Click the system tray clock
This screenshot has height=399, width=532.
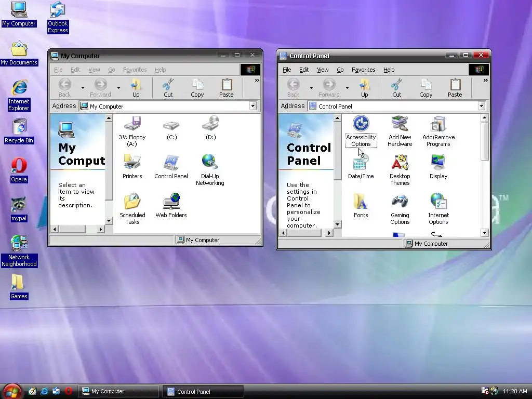tap(515, 391)
